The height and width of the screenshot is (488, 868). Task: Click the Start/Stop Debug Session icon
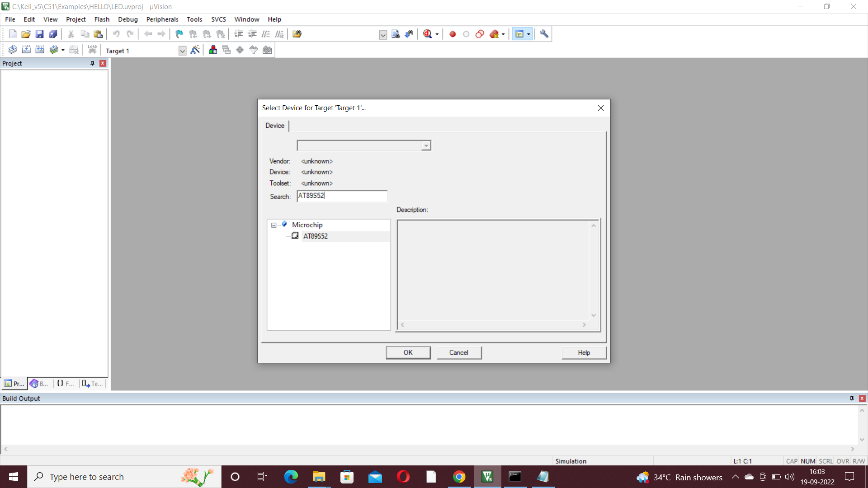point(427,34)
